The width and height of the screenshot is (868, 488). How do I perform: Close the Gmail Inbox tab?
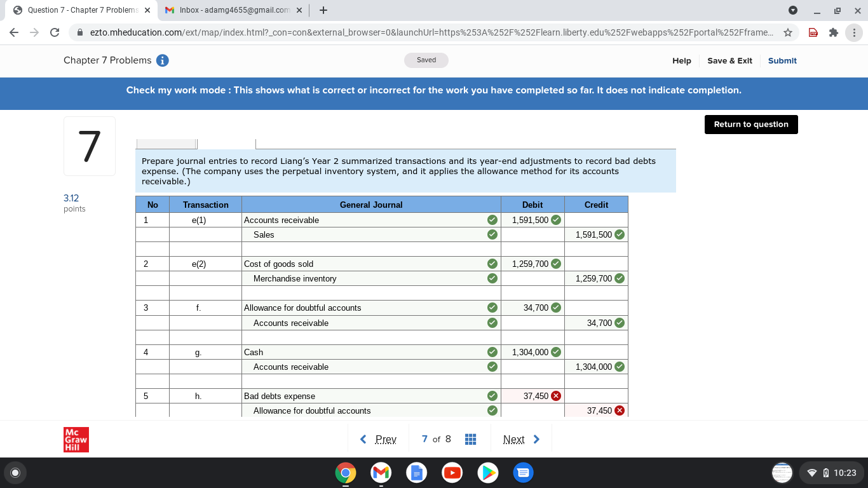[x=300, y=10]
